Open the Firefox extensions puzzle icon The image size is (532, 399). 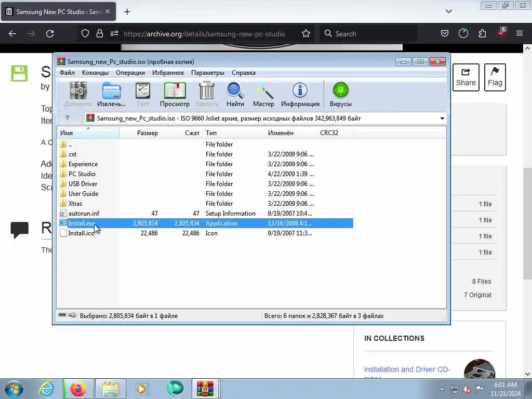pos(482,34)
